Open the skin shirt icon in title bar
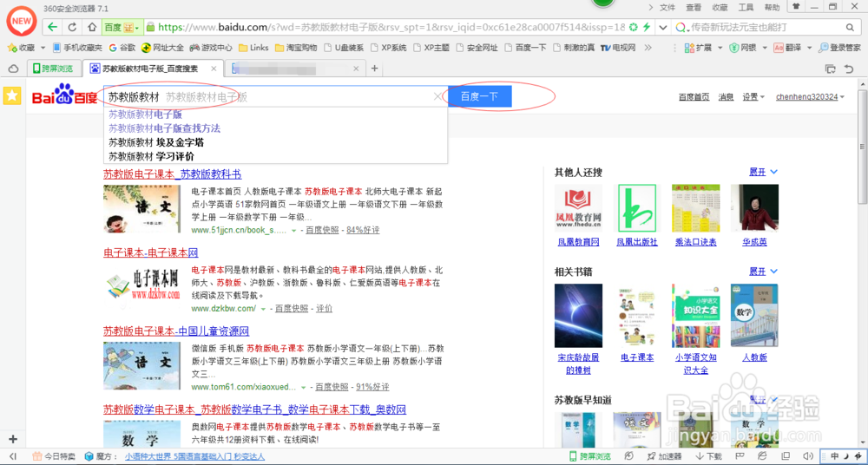The image size is (868, 465). (x=796, y=7)
